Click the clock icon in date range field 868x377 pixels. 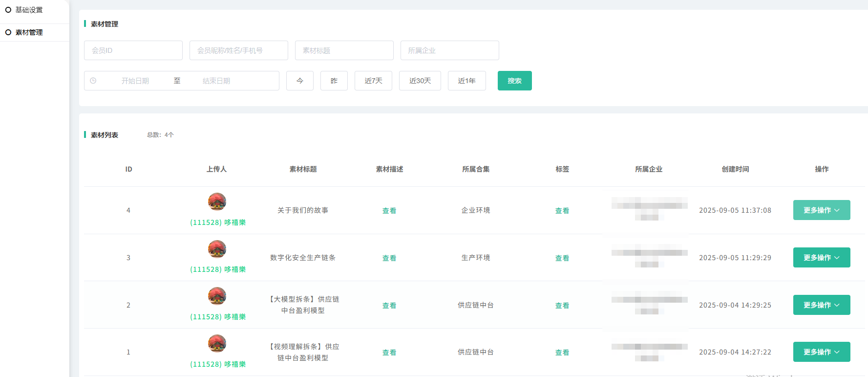pyautogui.click(x=93, y=81)
